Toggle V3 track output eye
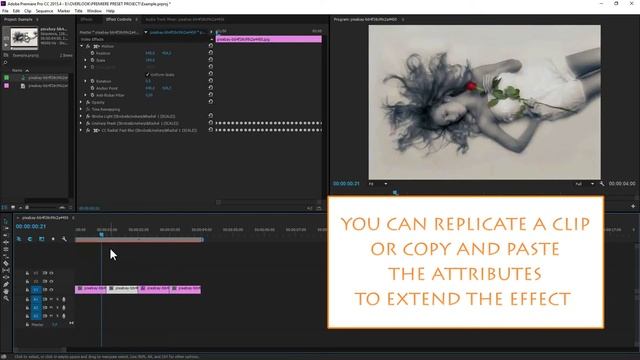The width and height of the screenshot is (640, 360). [51, 273]
